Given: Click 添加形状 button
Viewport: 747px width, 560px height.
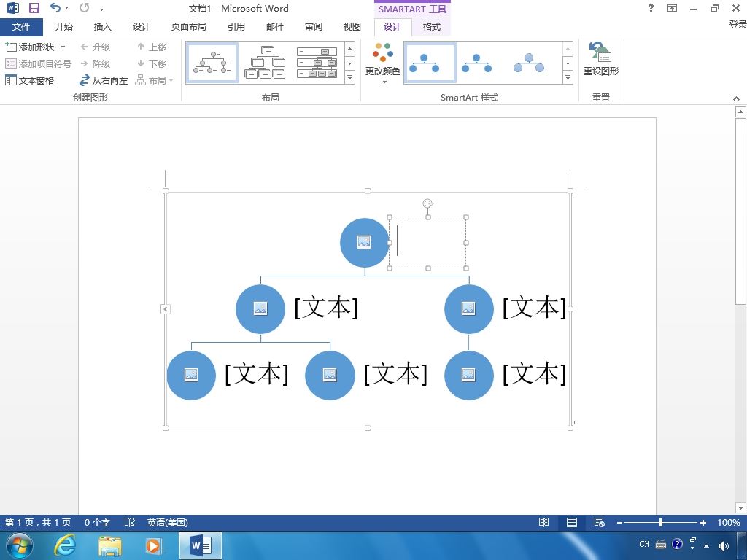Looking at the screenshot, I should 29,47.
